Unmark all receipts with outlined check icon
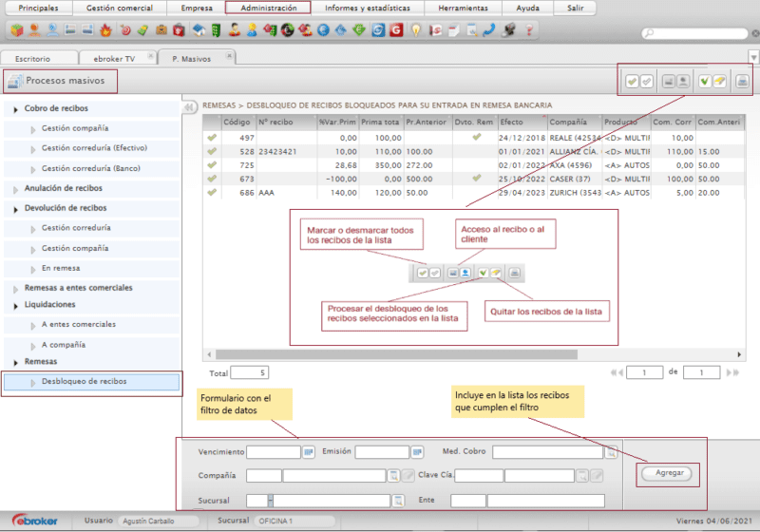This screenshot has width=760, height=532. pos(647,81)
